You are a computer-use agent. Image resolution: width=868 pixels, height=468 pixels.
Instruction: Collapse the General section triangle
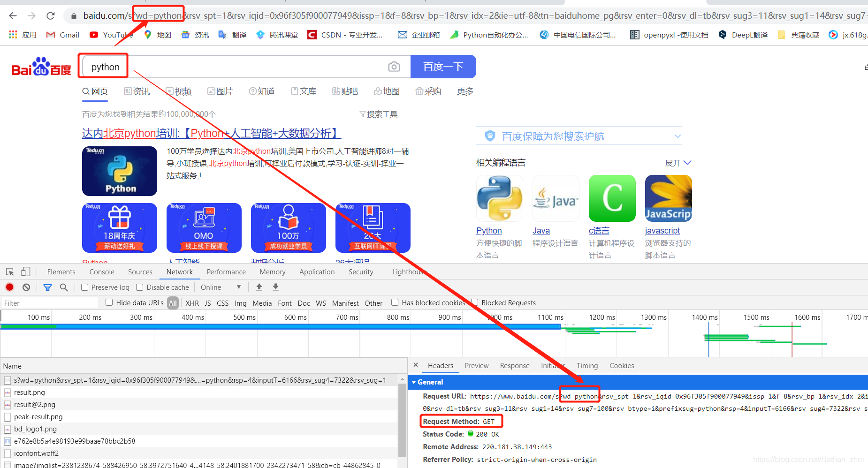pyautogui.click(x=414, y=382)
